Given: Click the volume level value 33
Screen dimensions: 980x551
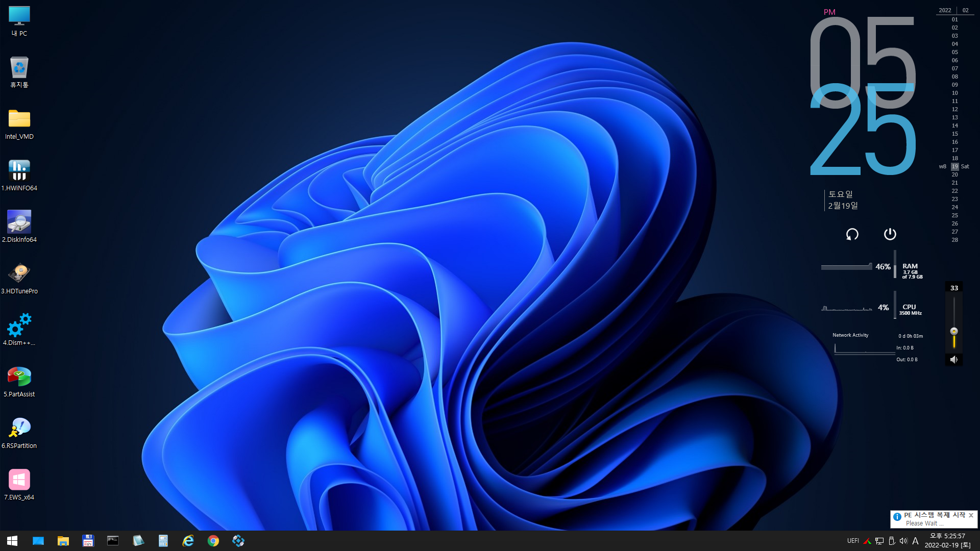Looking at the screenshot, I should (x=954, y=288).
